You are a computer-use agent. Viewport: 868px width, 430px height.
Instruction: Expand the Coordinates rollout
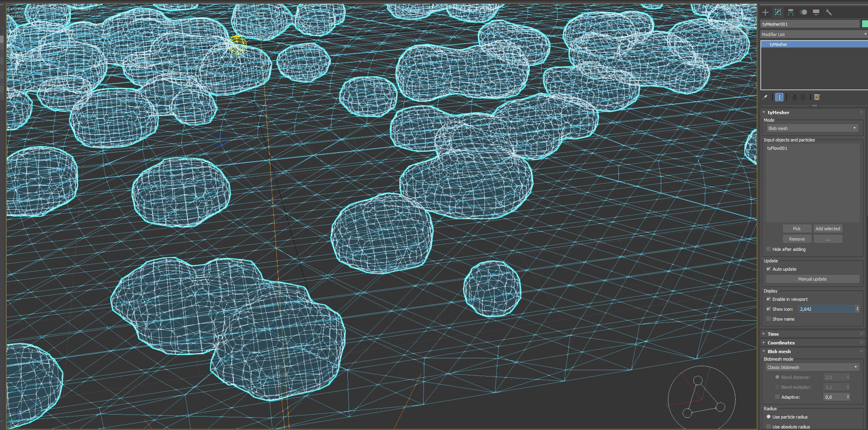(781, 343)
